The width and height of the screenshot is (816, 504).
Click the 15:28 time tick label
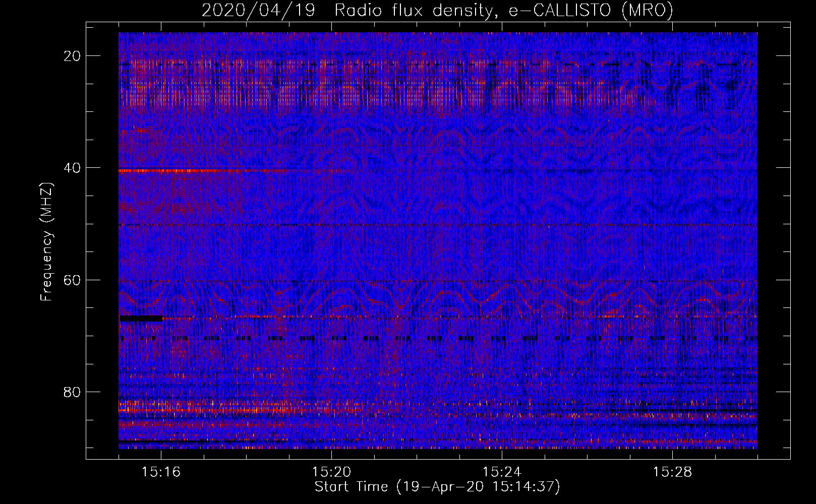673,472
